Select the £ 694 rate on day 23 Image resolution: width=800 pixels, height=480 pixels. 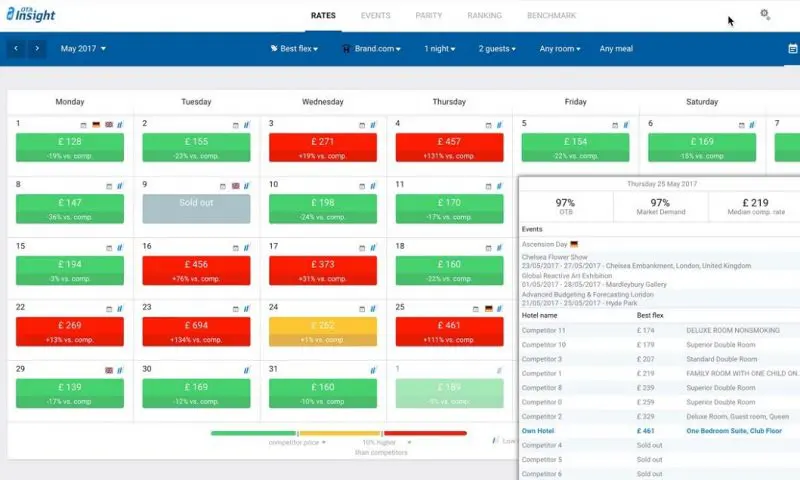(196, 332)
